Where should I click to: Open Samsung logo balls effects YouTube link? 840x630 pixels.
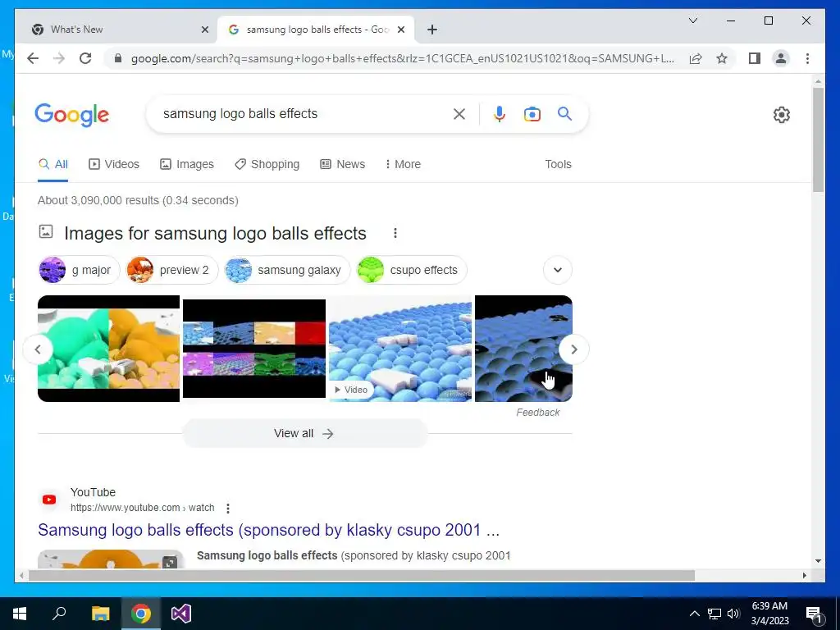268,530
